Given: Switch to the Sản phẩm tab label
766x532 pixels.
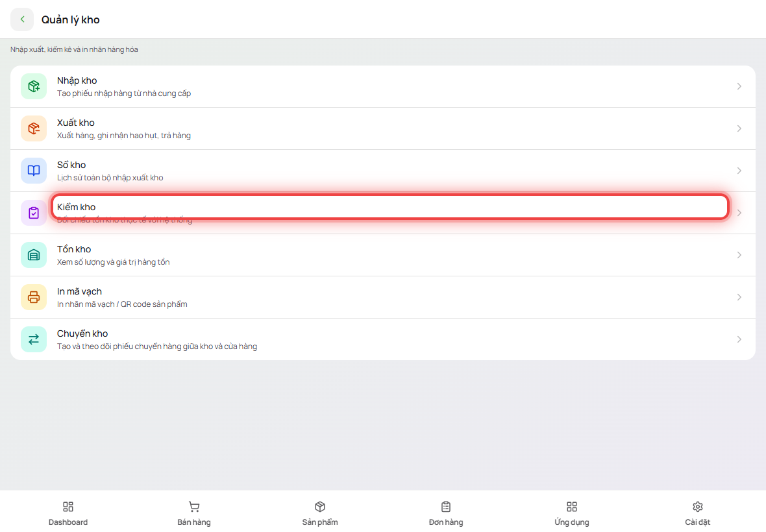Looking at the screenshot, I should tap(320, 522).
